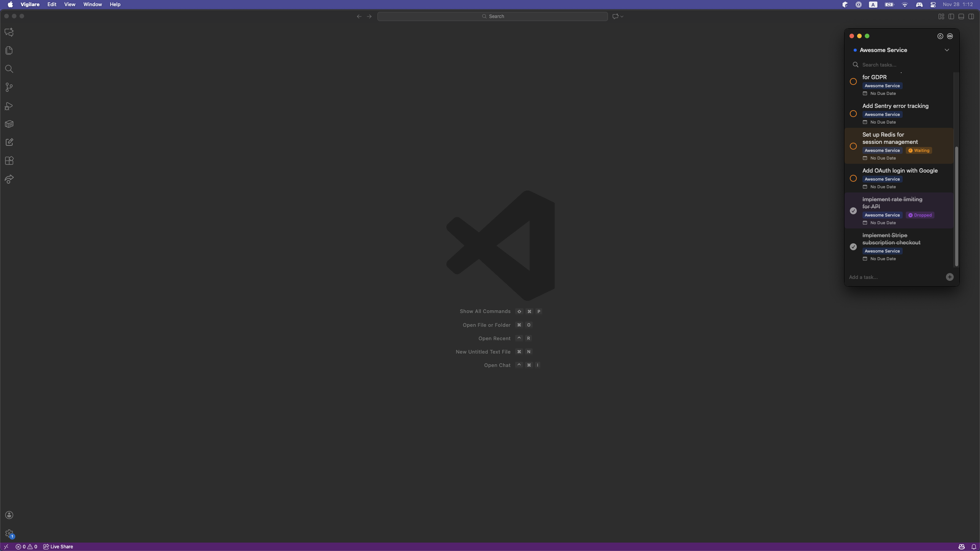Viewport: 980px width, 551px height.
Task: Open the Source Control view
Action: pos(9,87)
